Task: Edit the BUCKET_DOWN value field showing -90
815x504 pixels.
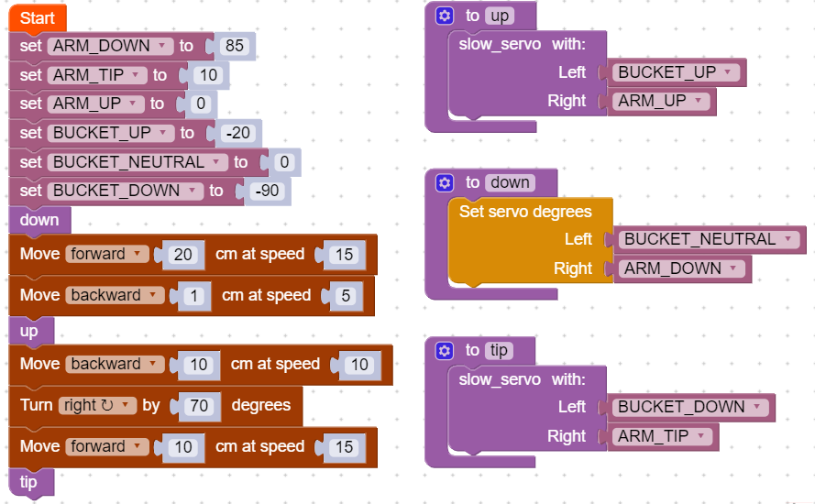Action: pyautogui.click(x=270, y=191)
